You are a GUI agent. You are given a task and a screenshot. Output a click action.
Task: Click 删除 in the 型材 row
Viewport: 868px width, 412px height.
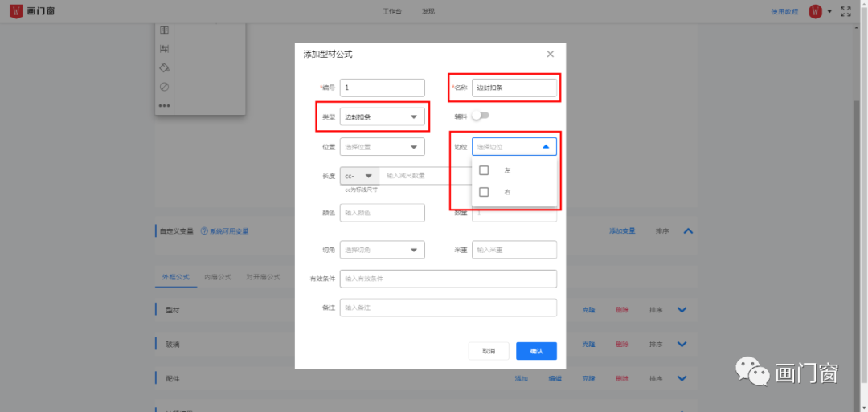(x=622, y=310)
